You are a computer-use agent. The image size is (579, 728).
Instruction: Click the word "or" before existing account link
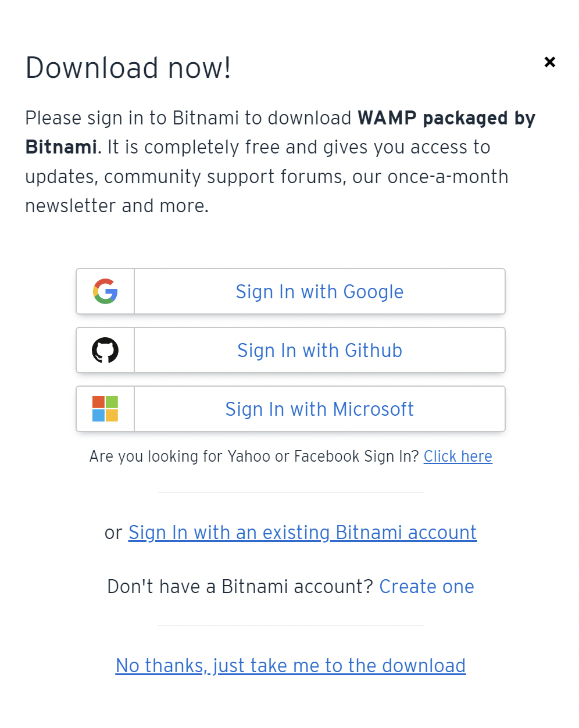pos(113,533)
